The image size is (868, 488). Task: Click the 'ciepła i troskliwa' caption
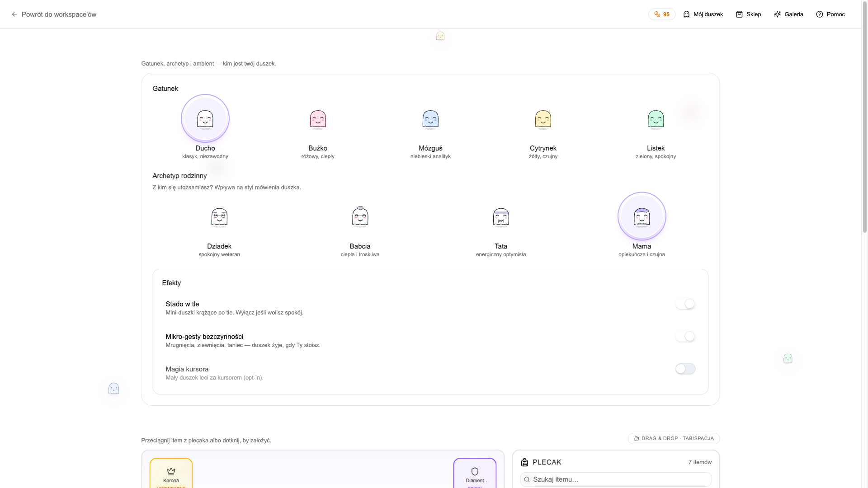[x=360, y=254]
